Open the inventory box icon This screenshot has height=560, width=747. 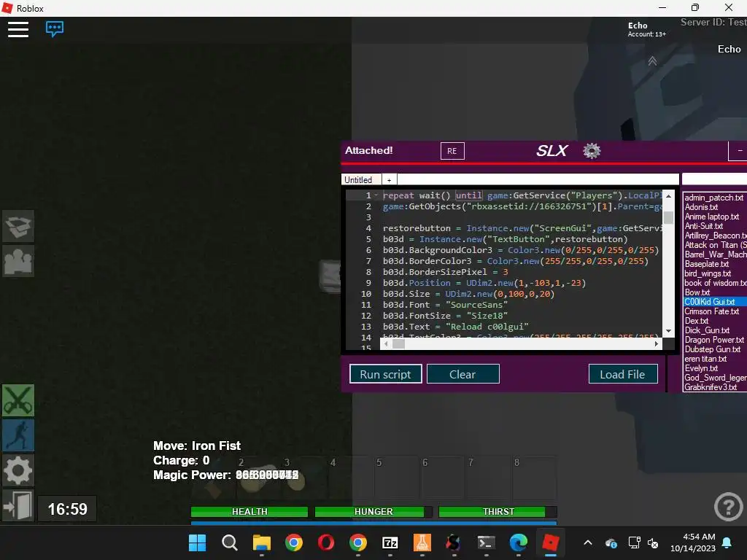pyautogui.click(x=18, y=226)
